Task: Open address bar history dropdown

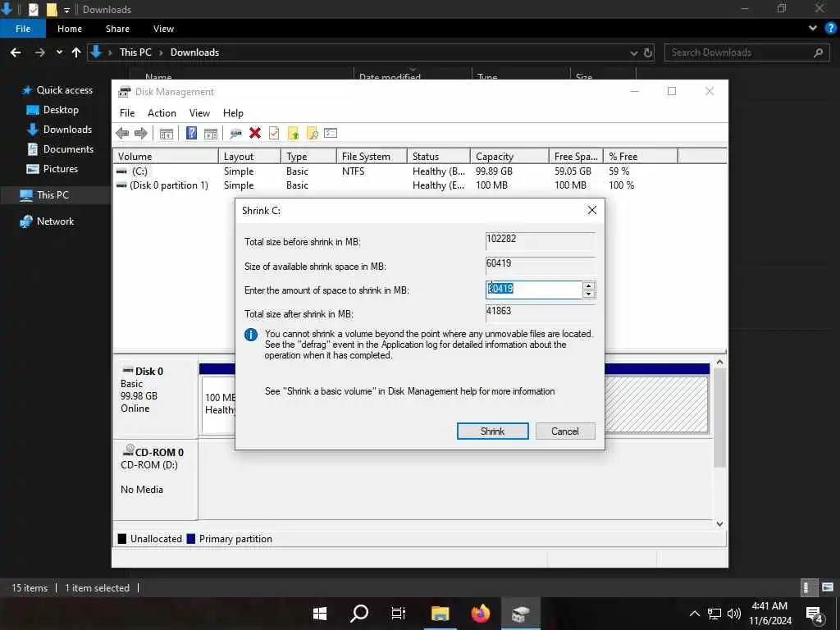Action: pos(634,52)
